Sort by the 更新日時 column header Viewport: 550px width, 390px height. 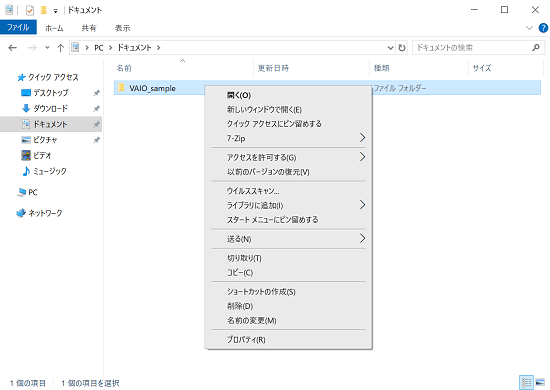(x=311, y=68)
